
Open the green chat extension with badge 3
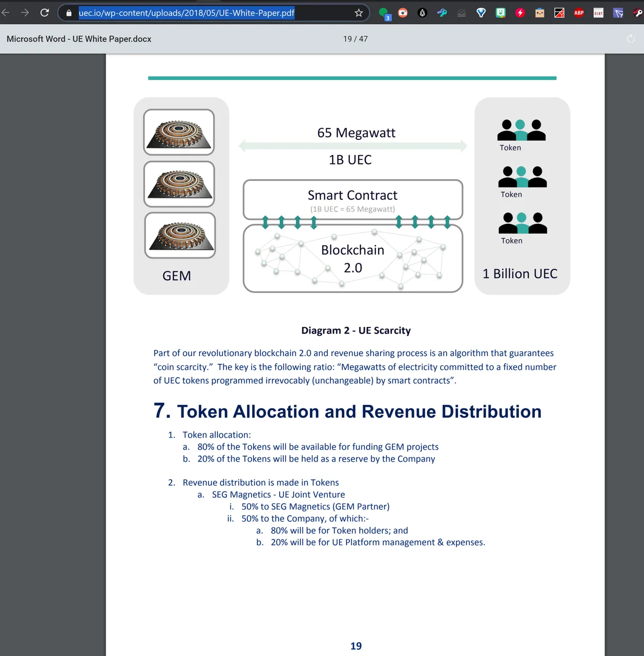(384, 13)
